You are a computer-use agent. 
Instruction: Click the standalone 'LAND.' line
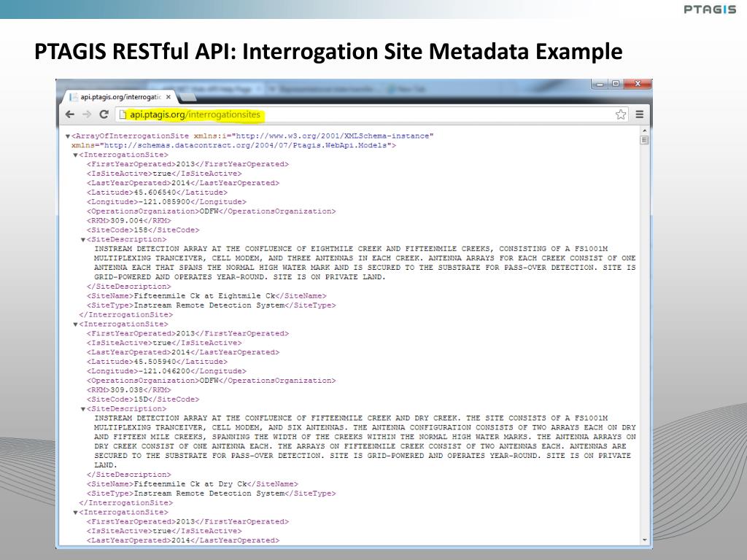105,465
